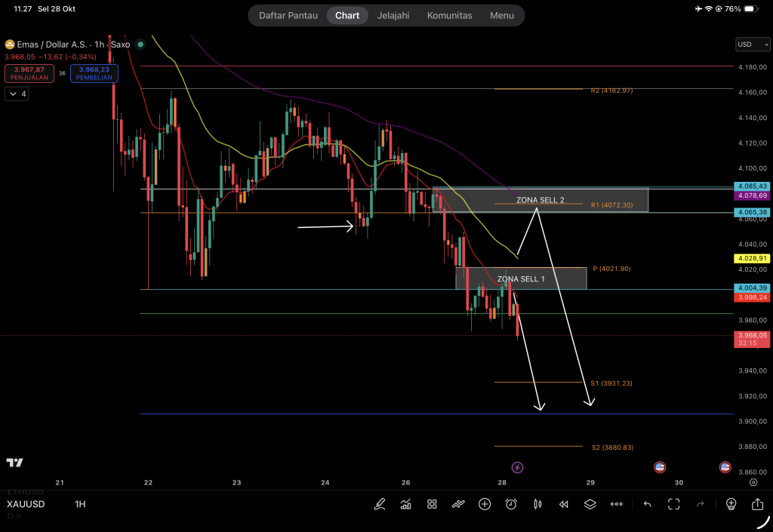Open the three-dots more options menu

(617, 504)
